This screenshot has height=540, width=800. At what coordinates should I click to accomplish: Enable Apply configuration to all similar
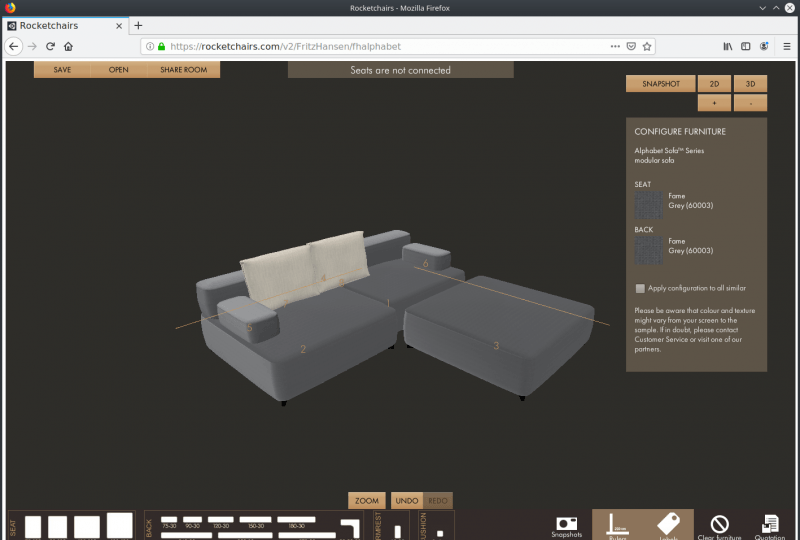click(640, 288)
